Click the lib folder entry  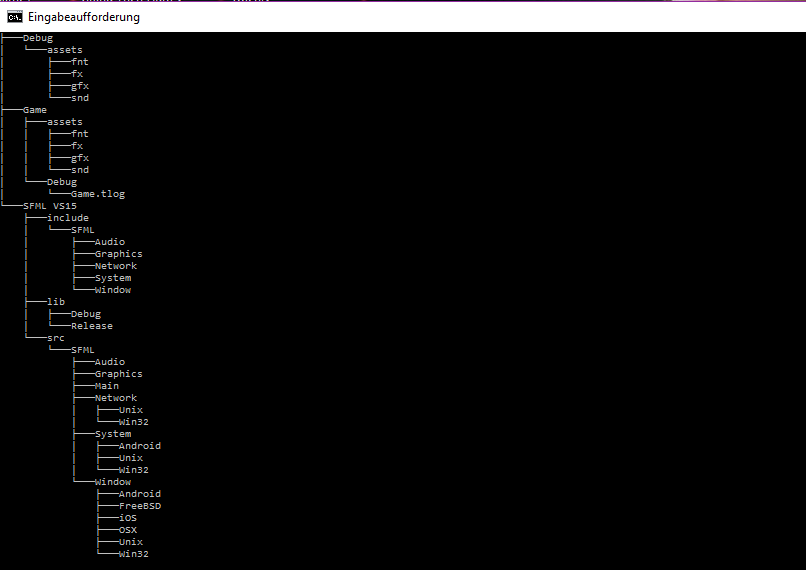tap(56, 302)
